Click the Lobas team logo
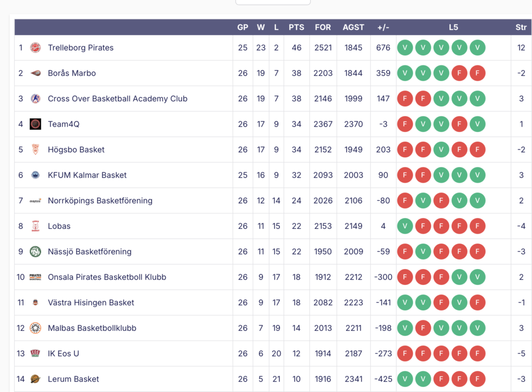532x392 pixels. pyautogui.click(x=35, y=226)
